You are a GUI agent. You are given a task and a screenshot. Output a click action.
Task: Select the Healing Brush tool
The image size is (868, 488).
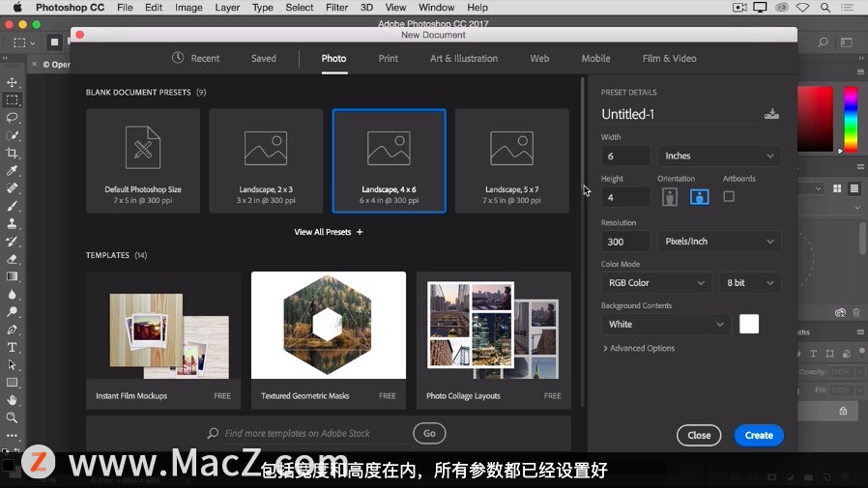pyautogui.click(x=12, y=188)
